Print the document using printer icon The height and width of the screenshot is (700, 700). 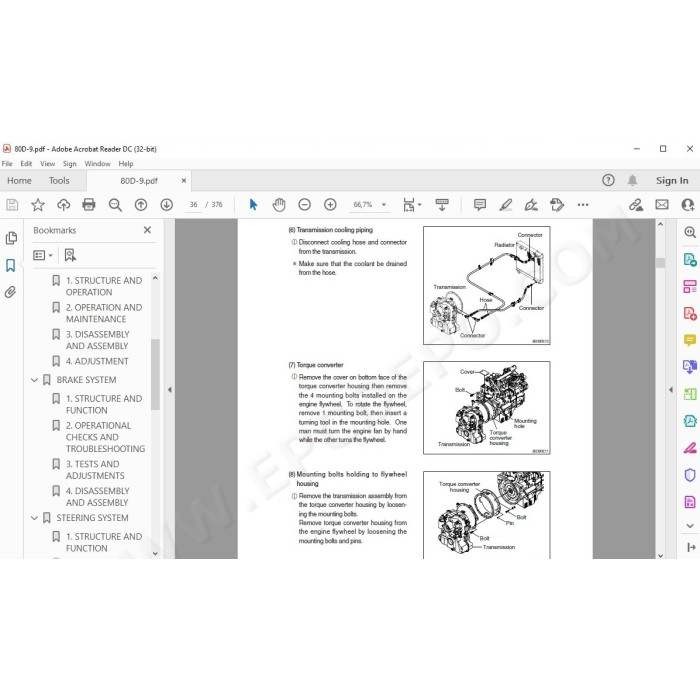coord(89,205)
